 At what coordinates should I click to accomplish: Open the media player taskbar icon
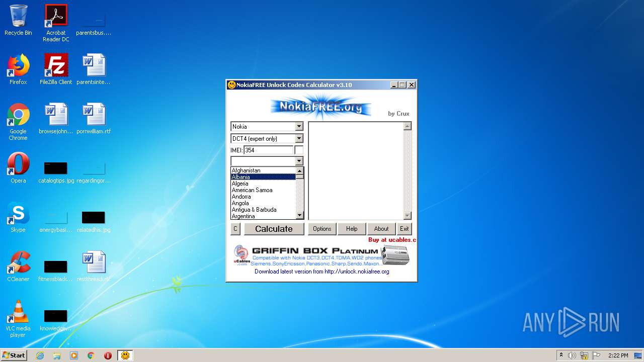(x=74, y=355)
